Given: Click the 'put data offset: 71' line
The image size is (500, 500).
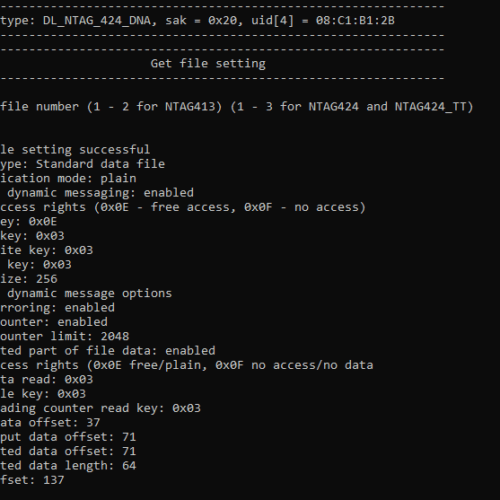Looking at the screenshot, I should coord(68,437).
